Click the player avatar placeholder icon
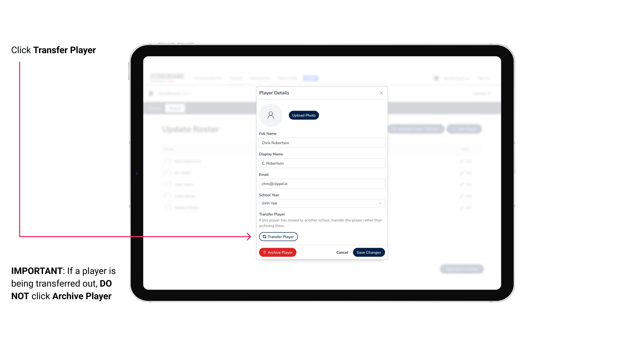This screenshot has width=644, height=346. tap(271, 115)
